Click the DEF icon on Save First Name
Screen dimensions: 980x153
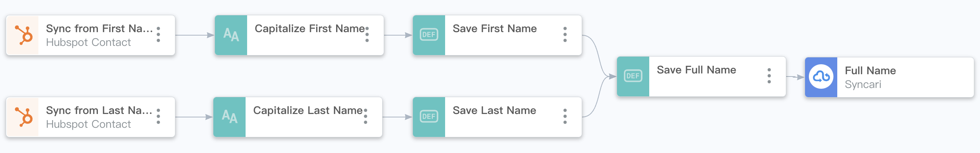(429, 35)
